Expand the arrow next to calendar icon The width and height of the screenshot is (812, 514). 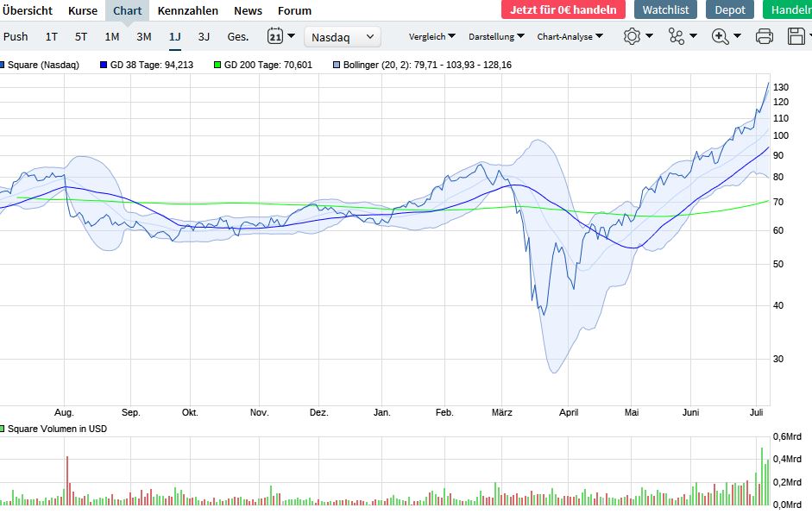point(291,35)
